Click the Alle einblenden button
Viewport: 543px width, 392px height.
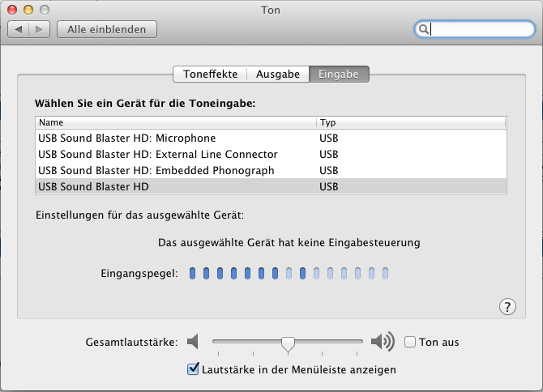click(107, 29)
